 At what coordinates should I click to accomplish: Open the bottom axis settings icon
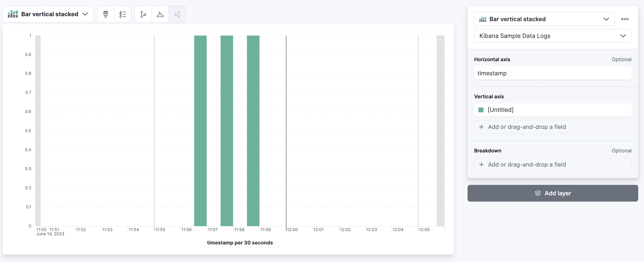160,14
